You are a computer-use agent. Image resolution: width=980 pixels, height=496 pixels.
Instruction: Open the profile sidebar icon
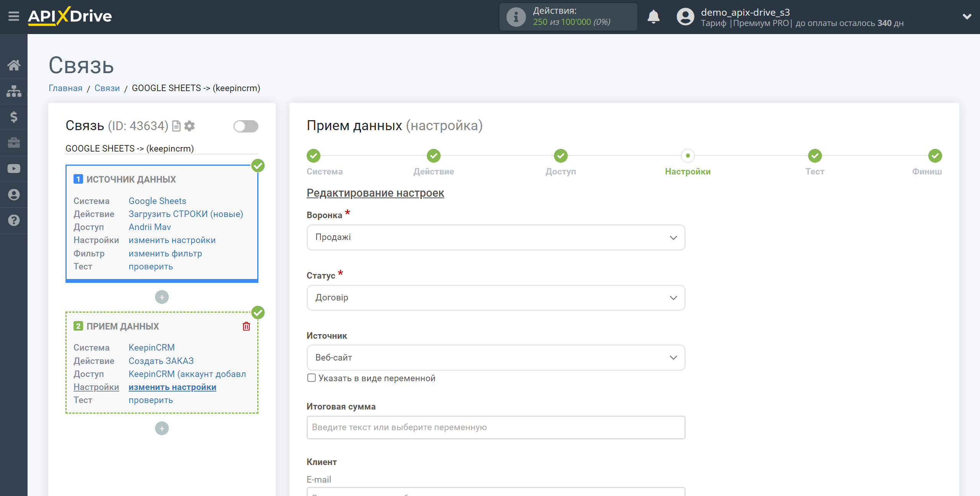click(14, 194)
